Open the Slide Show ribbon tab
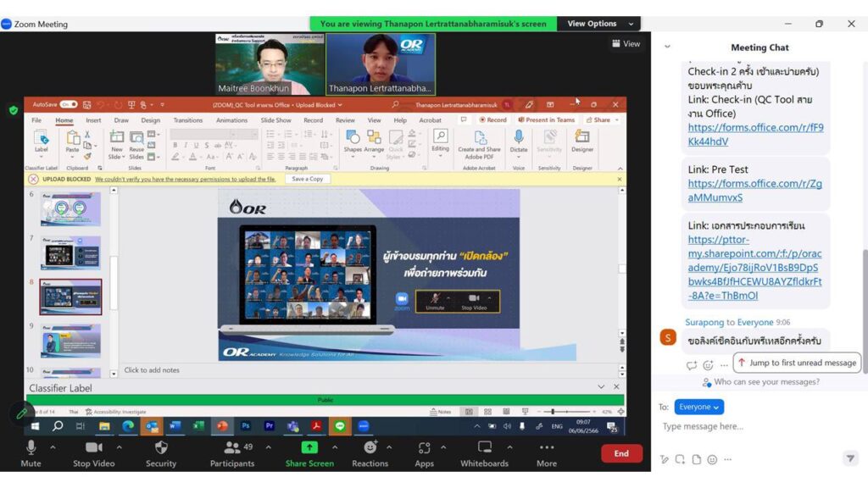 pos(275,120)
